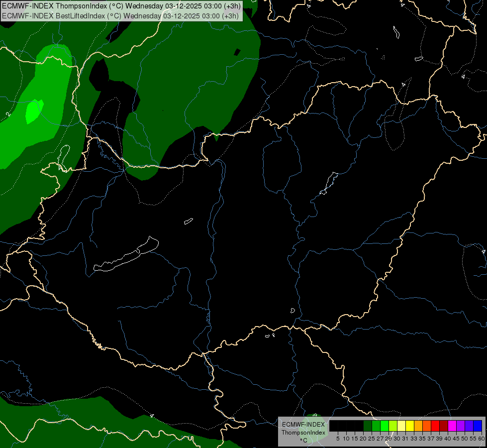
Task: Click the medium green 25–27 legend swatch
Action: 376,426
